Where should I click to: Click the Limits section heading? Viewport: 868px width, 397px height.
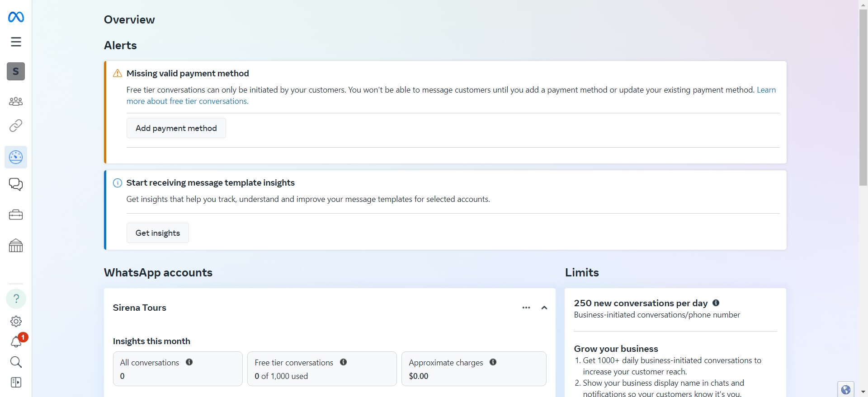click(582, 273)
